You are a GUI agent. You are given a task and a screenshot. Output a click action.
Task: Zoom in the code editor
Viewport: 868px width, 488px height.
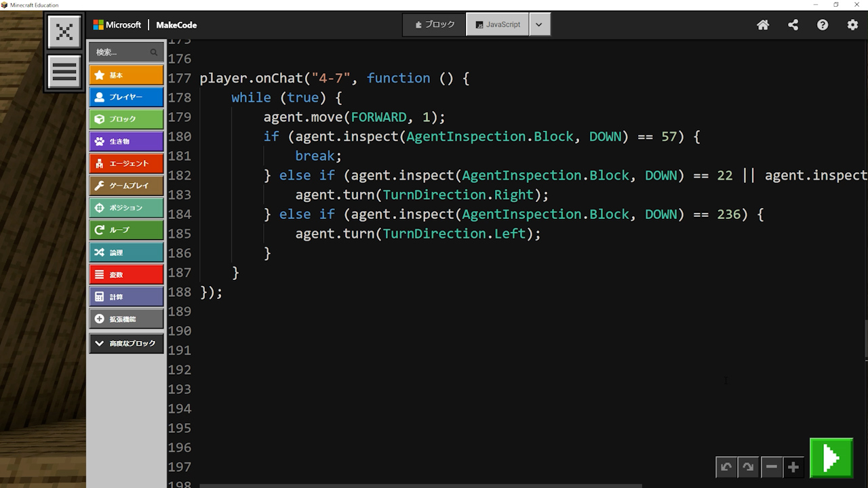click(x=793, y=467)
